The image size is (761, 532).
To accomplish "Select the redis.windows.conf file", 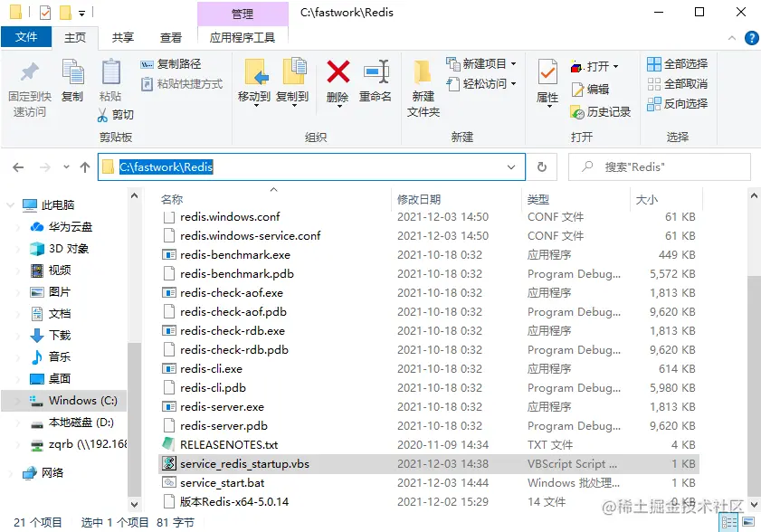I will (x=429, y=217).
